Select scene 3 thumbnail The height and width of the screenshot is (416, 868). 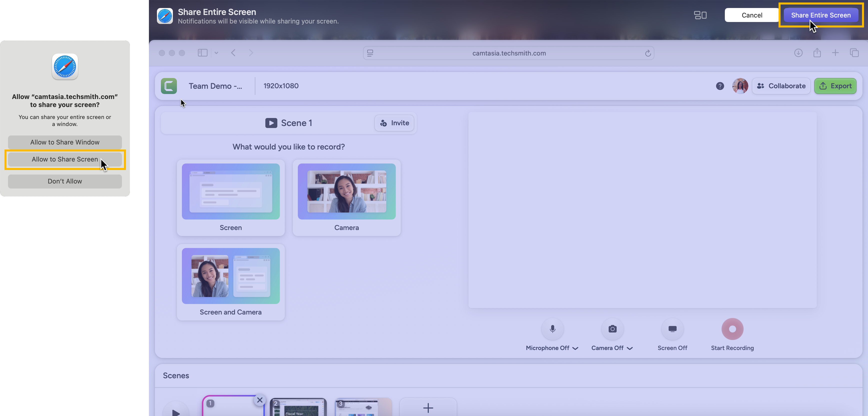364,407
